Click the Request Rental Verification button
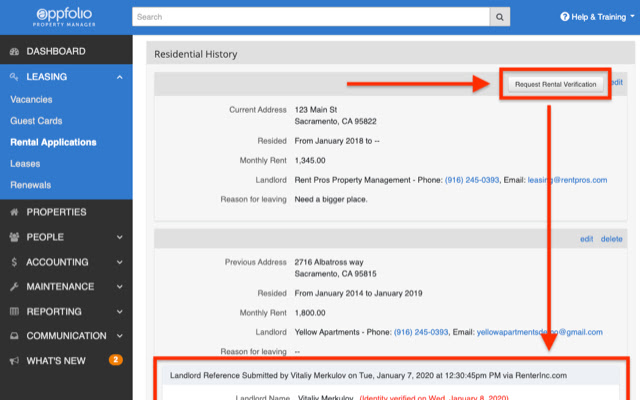The width and height of the screenshot is (640, 400). tap(556, 84)
